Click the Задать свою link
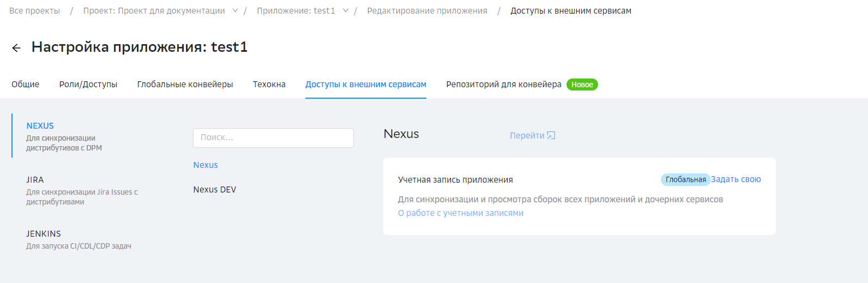This screenshot has width=868, height=283. [736, 179]
